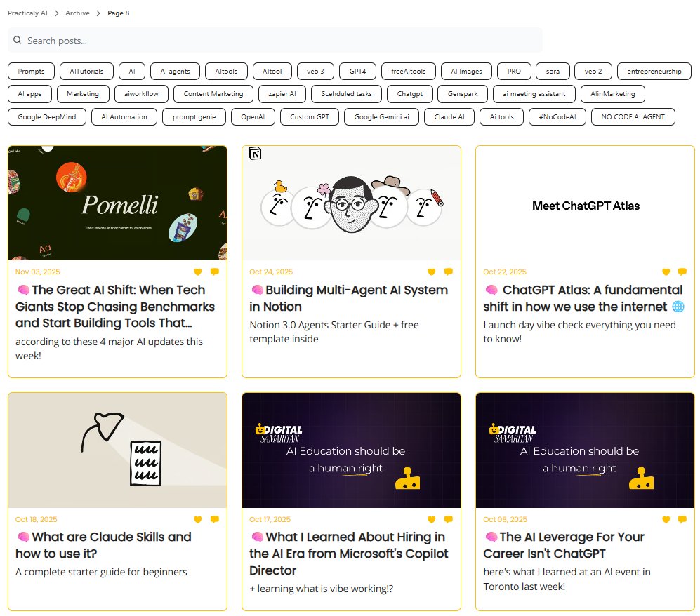Open comments on Multi-Agent Notion post
Viewport: 700px width, 616px height.
[x=449, y=272]
